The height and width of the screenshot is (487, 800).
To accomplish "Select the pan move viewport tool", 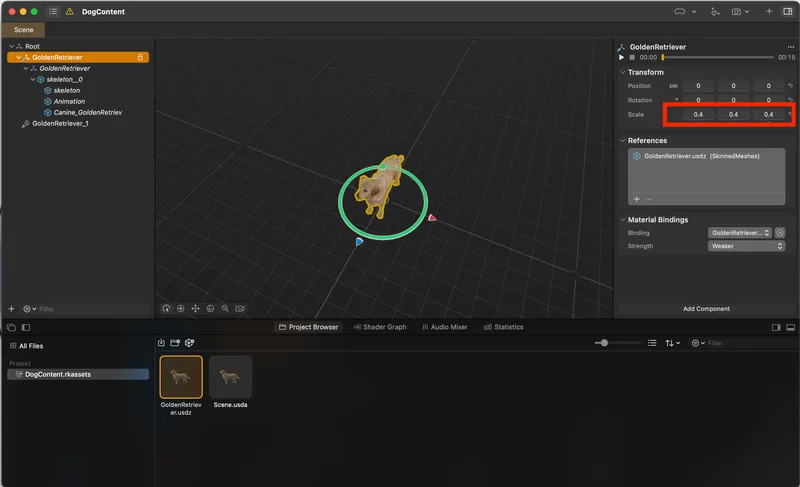I will 195,309.
